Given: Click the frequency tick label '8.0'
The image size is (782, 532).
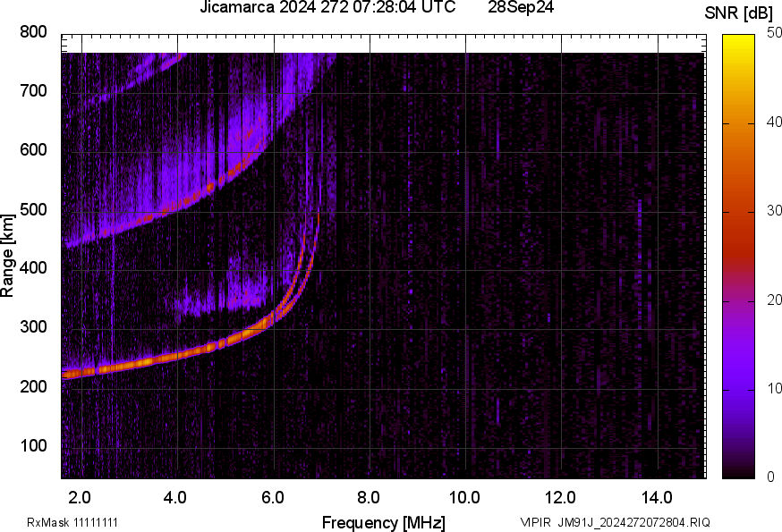Looking at the screenshot, I should tap(369, 497).
